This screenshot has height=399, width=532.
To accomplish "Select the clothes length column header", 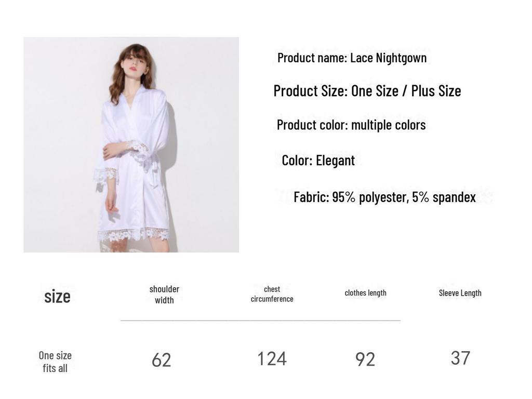I will (x=365, y=293).
